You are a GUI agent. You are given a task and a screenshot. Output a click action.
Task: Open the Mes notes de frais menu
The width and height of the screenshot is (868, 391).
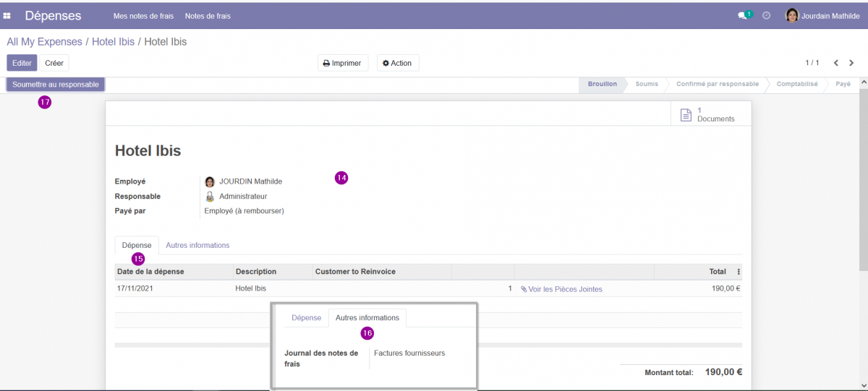click(143, 16)
